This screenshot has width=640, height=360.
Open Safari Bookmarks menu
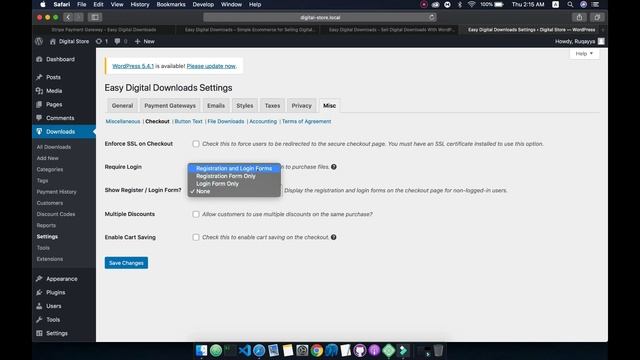click(x=171, y=4)
